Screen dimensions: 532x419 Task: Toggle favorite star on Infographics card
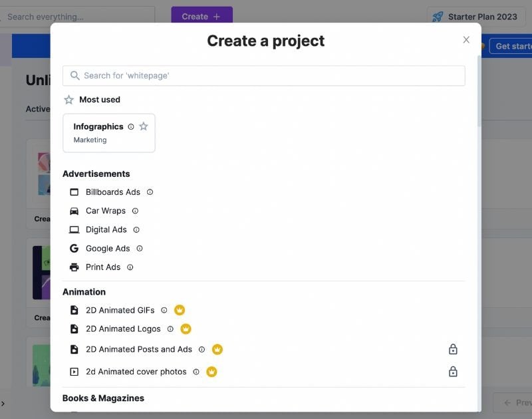[144, 126]
